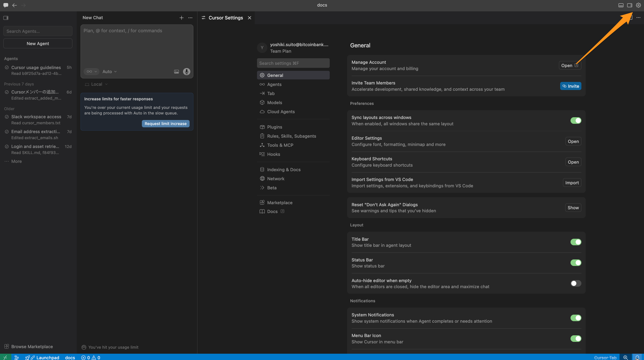Click the back arrow in title bar
The image size is (644, 360).
(x=15, y=5)
